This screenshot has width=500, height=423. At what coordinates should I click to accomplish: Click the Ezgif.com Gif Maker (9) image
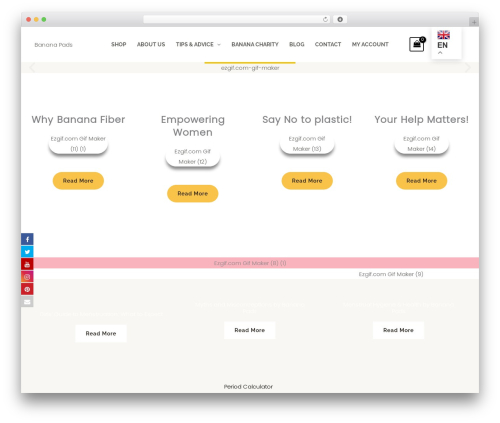coord(391,274)
